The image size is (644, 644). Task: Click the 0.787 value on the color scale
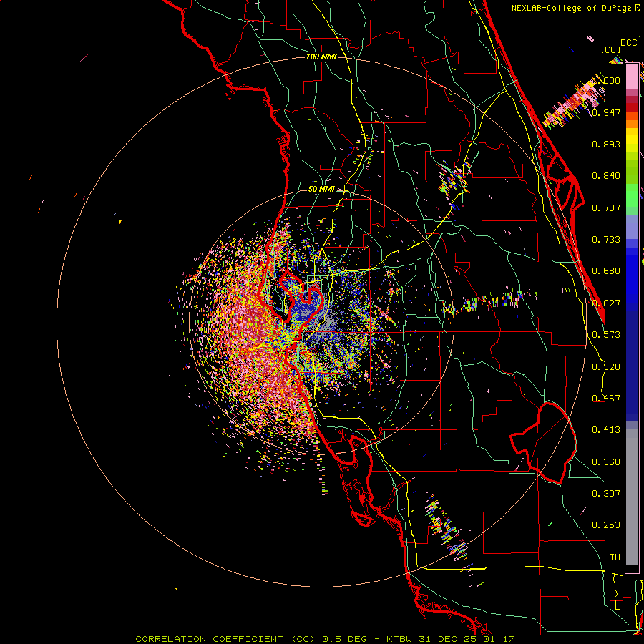(606, 208)
